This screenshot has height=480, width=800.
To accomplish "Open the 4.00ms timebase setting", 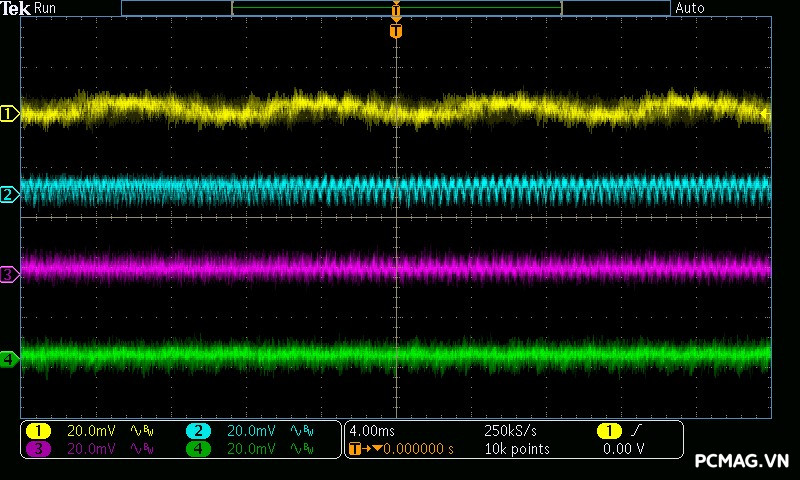I will 370,431.
